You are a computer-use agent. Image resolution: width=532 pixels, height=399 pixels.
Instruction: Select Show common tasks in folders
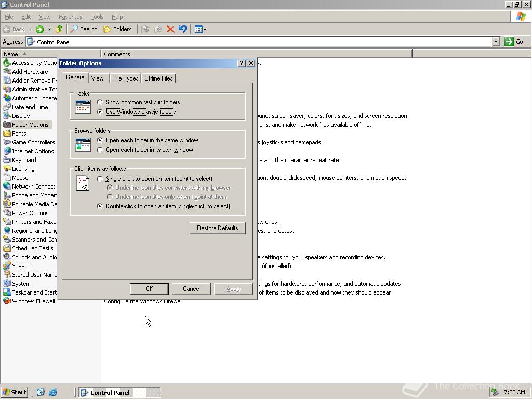point(138,102)
